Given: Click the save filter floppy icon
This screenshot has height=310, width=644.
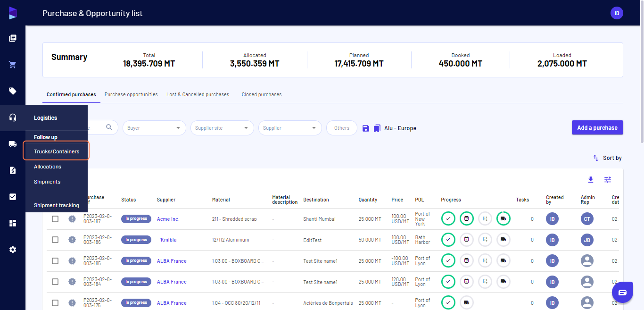Looking at the screenshot, I should click(366, 128).
